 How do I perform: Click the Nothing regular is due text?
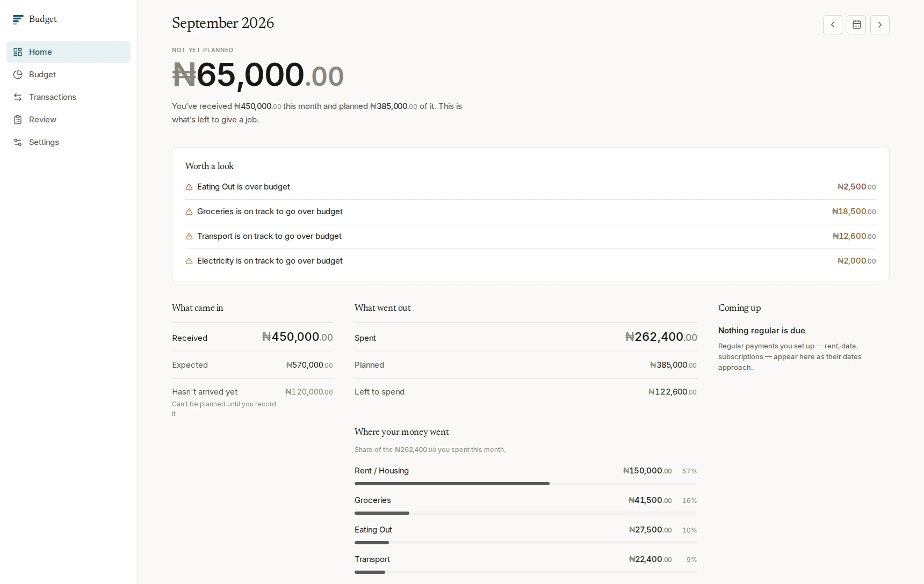click(x=762, y=331)
